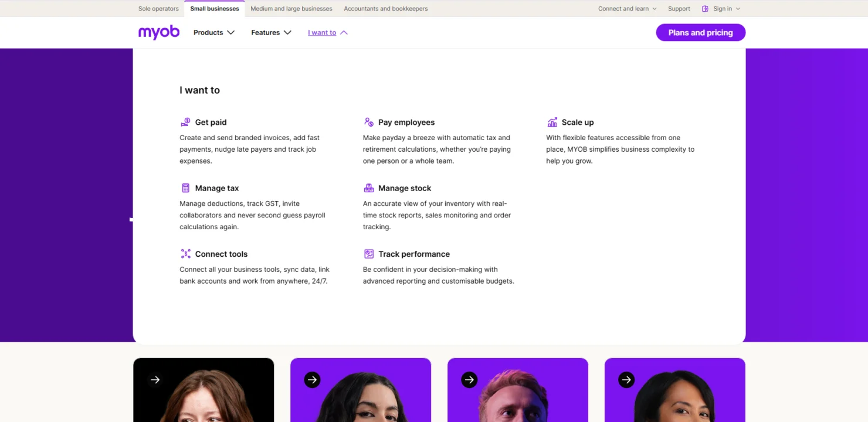Image resolution: width=868 pixels, height=422 pixels.
Task: Select the Accountants and bookkeepers tab
Action: (385, 8)
